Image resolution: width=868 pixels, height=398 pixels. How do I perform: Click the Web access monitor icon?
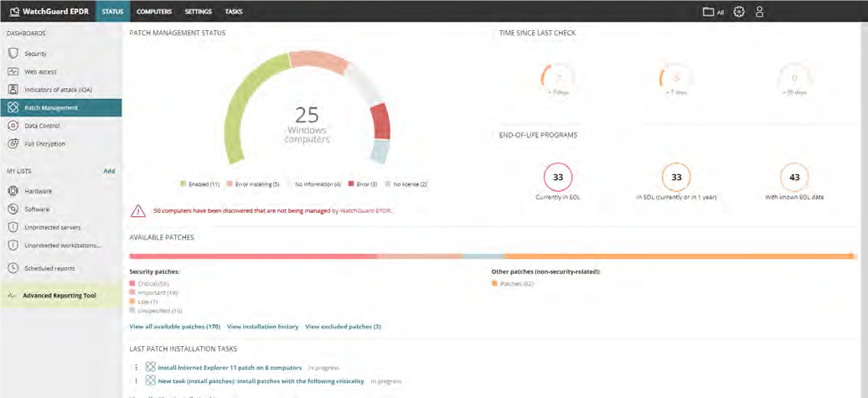[14, 72]
